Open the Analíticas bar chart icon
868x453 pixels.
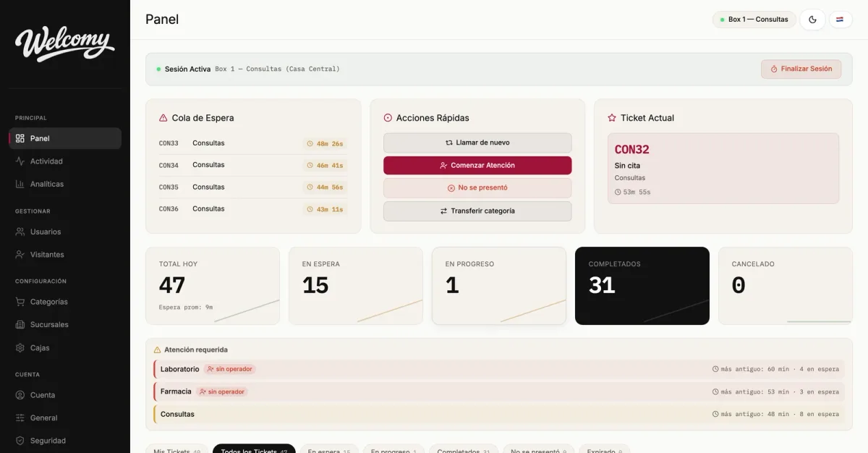pos(20,184)
